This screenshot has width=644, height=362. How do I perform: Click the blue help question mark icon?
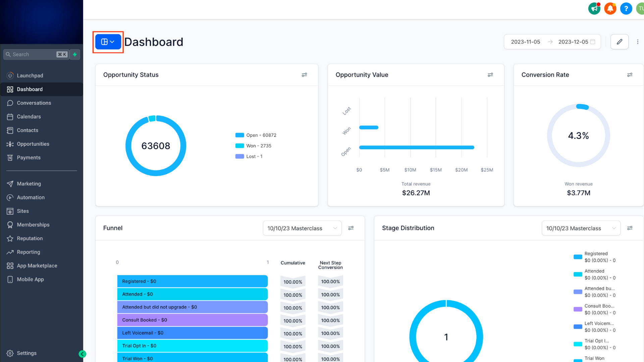[x=626, y=9]
